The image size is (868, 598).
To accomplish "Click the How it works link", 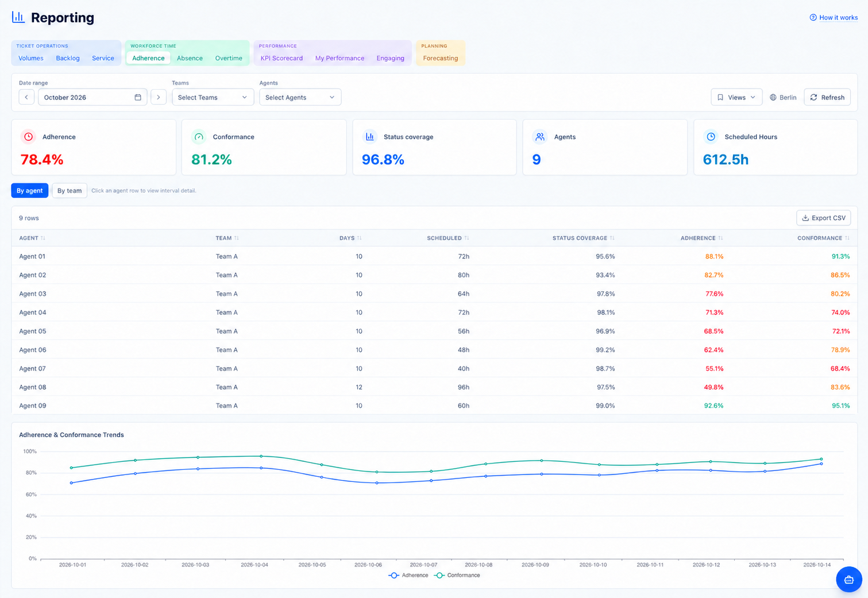I will coord(834,17).
